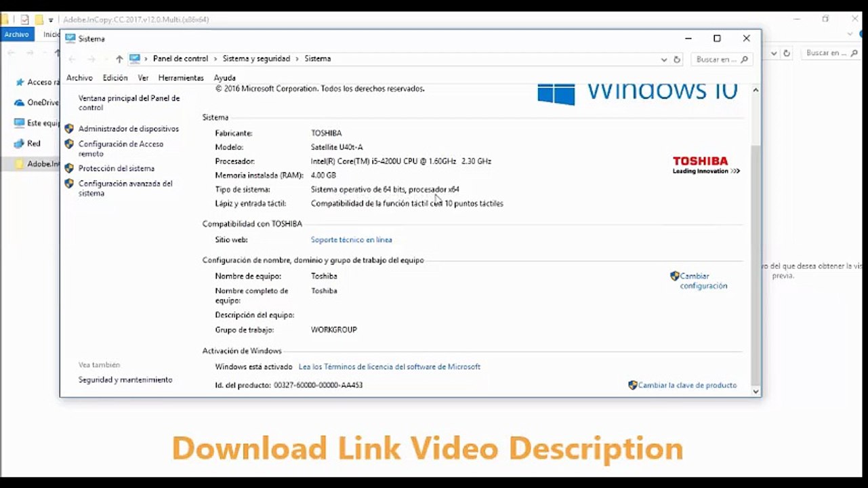Open the Ver menu
Image resolution: width=868 pixels, height=488 pixels.
[143, 78]
